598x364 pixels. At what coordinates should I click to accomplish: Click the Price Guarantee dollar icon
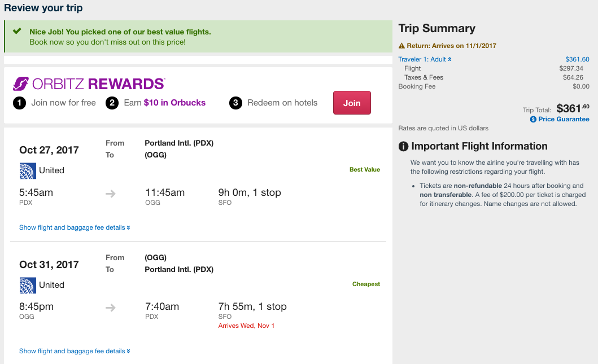pyautogui.click(x=533, y=120)
